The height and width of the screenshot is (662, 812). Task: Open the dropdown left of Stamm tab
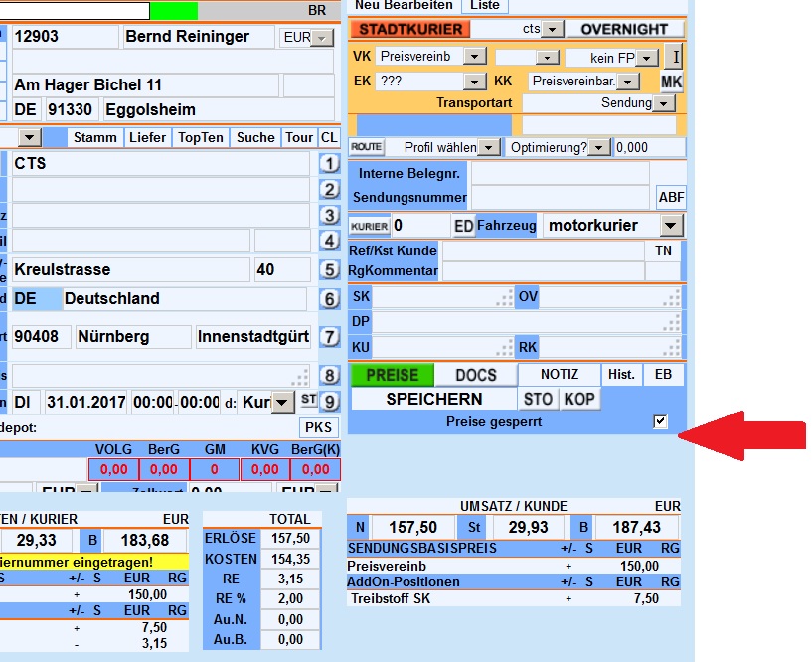[30, 138]
